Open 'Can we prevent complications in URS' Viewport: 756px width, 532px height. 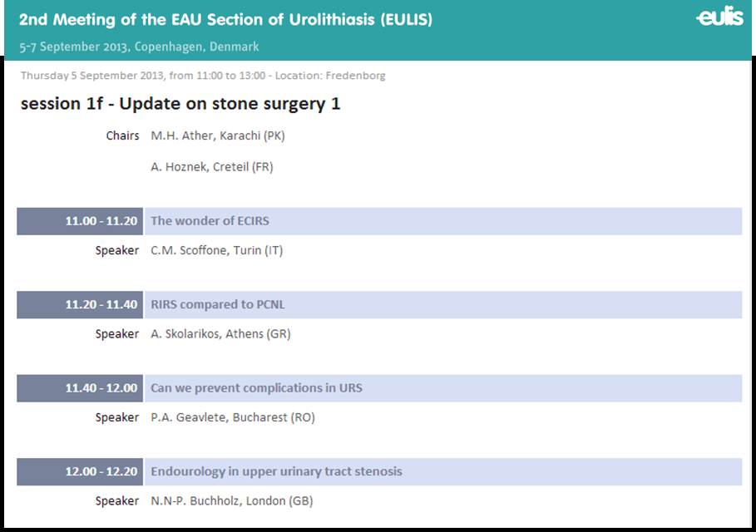click(442, 388)
